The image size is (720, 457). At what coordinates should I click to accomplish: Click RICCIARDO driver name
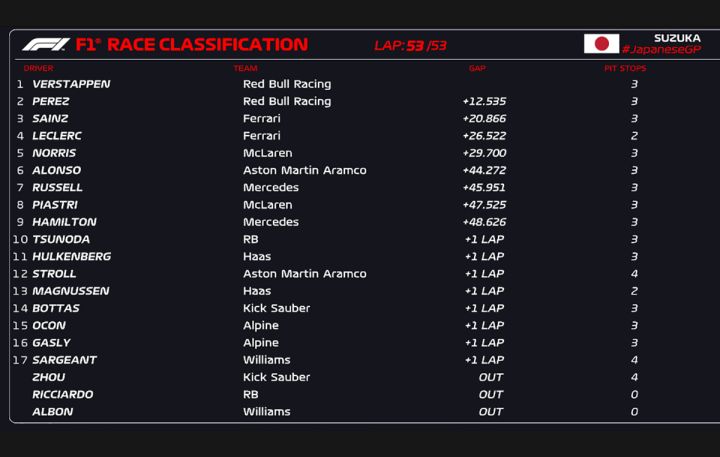click(x=62, y=394)
